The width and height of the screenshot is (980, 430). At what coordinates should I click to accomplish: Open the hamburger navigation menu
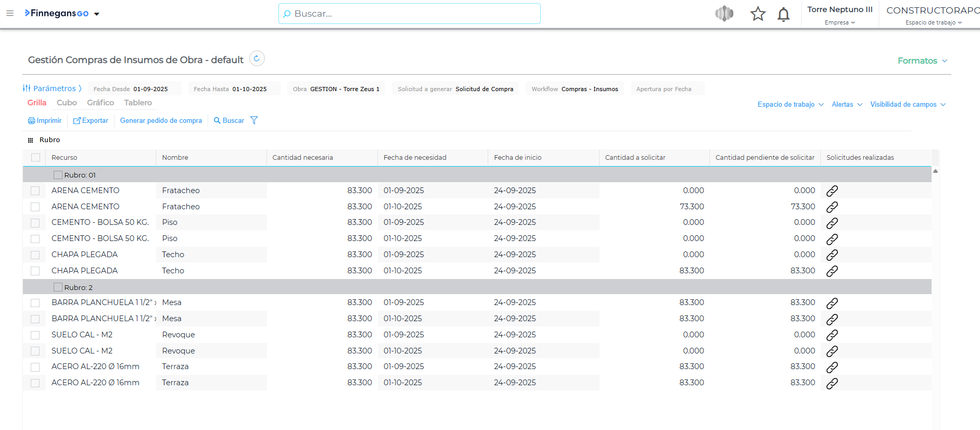pyautogui.click(x=10, y=14)
